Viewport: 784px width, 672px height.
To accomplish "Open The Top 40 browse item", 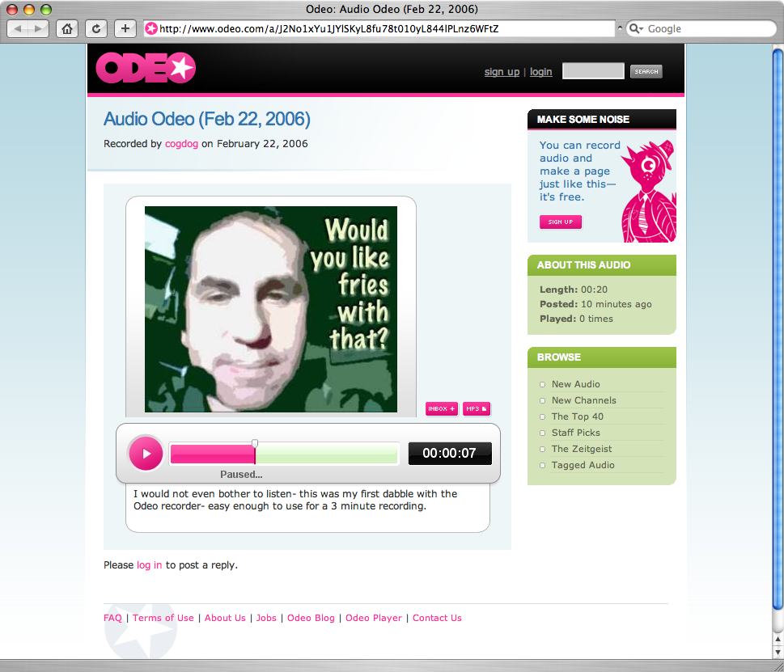I will [577, 416].
